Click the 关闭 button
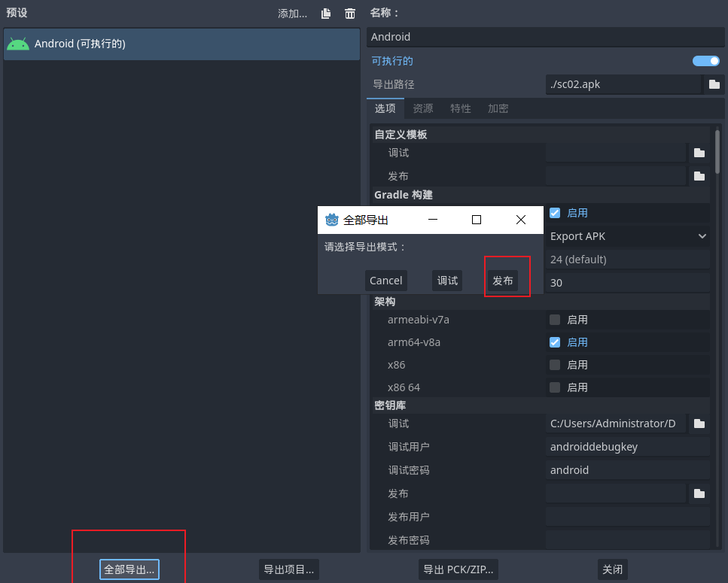 612,569
